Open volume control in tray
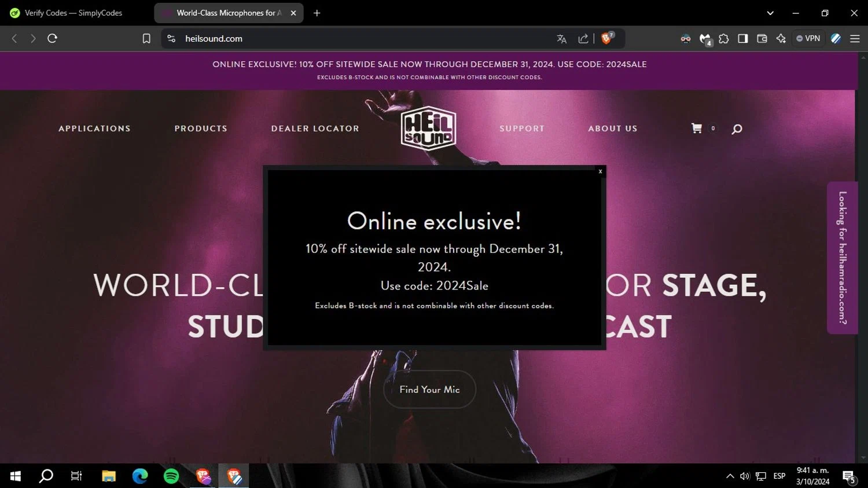Screen dimensions: 868x488 coord(745,476)
